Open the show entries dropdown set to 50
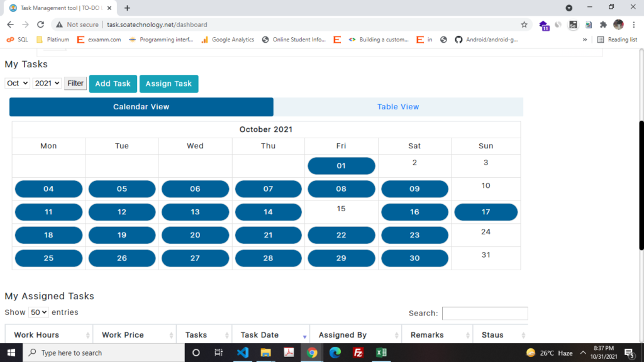The image size is (644, 362). pyautogui.click(x=38, y=312)
